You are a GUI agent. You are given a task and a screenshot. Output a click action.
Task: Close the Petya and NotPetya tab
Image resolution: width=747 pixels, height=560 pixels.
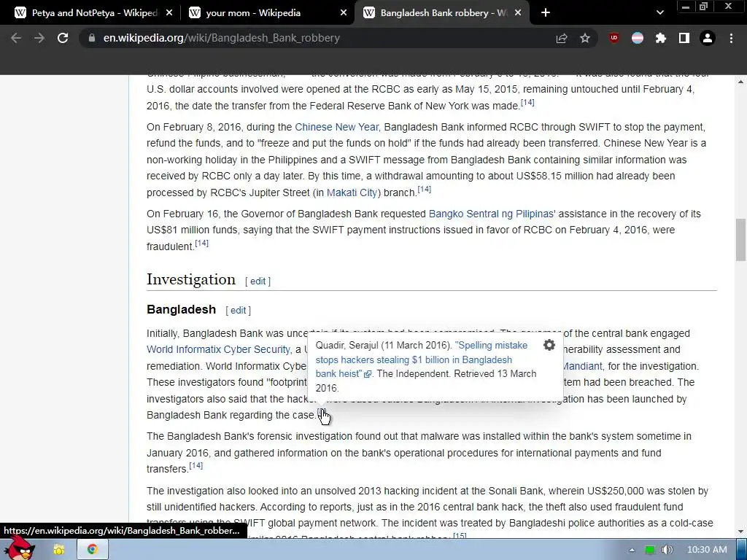click(169, 13)
